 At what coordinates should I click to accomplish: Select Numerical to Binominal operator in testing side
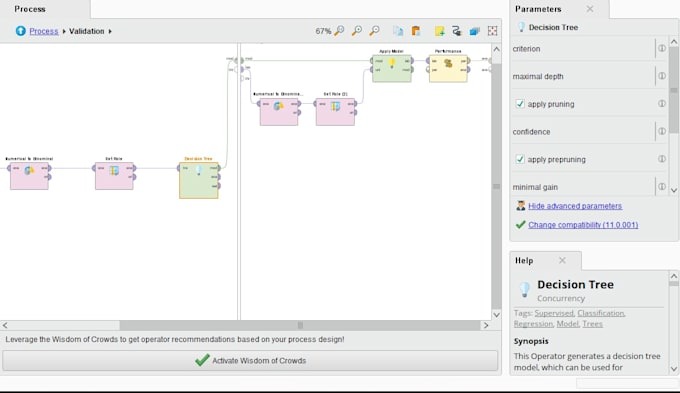pyautogui.click(x=279, y=112)
